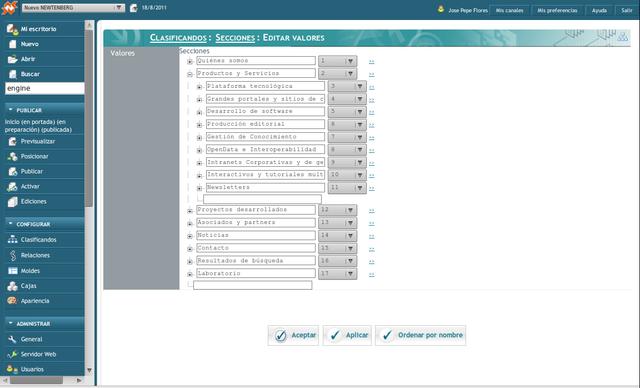Expand the Quiénes somos tree node
Viewport: 640px width, 388px height.
pos(190,62)
